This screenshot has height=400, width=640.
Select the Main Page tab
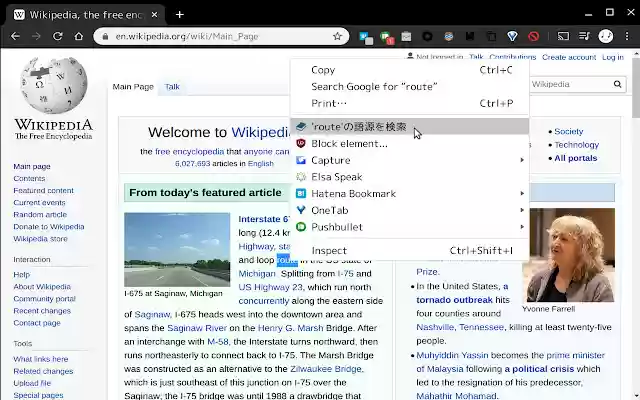(x=133, y=87)
